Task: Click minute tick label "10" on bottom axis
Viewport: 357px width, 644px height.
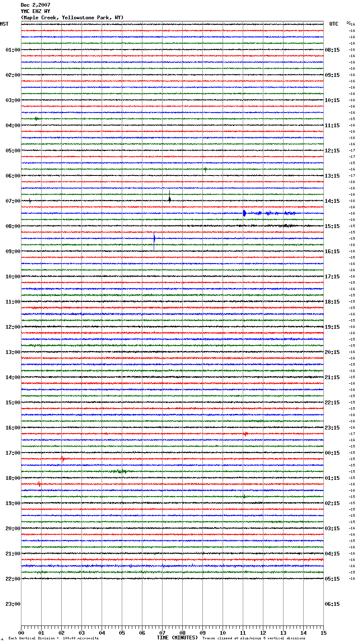Action: pos(223,633)
